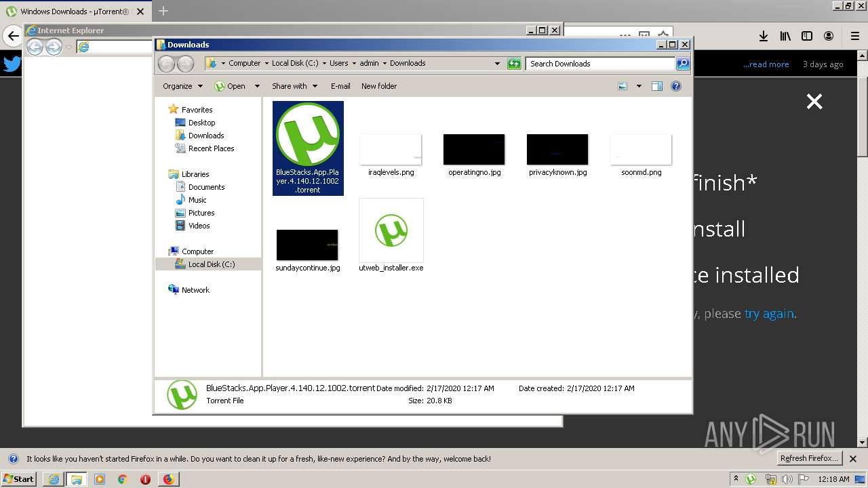Click the Internet Explorer forward button

point(54,47)
